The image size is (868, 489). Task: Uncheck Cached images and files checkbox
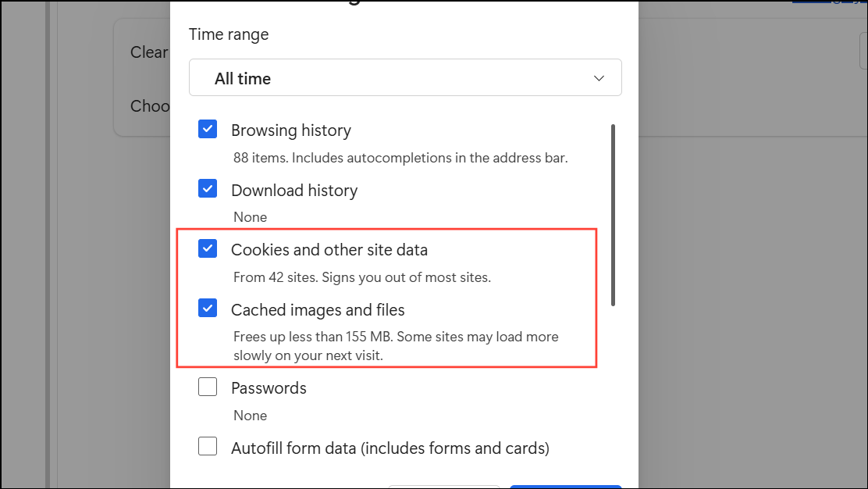coord(208,309)
